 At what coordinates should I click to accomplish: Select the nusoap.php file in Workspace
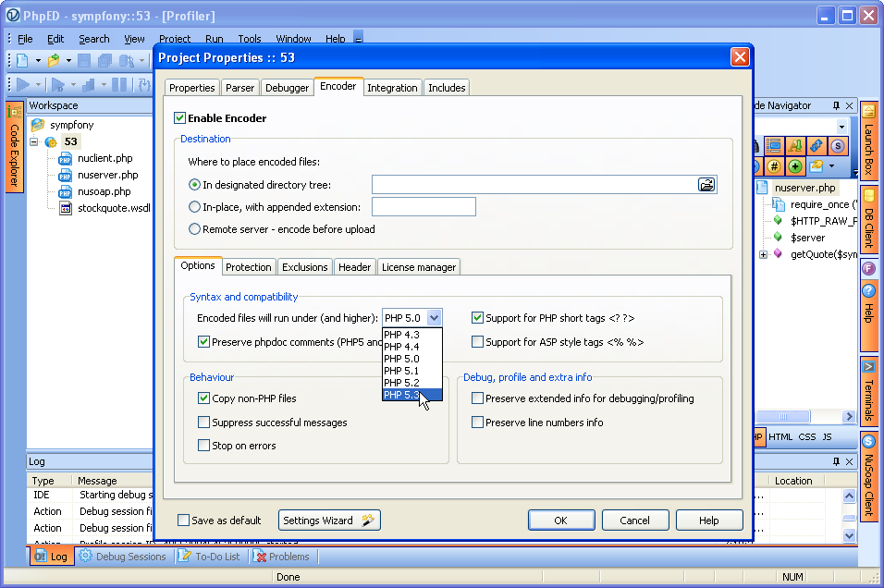[104, 191]
